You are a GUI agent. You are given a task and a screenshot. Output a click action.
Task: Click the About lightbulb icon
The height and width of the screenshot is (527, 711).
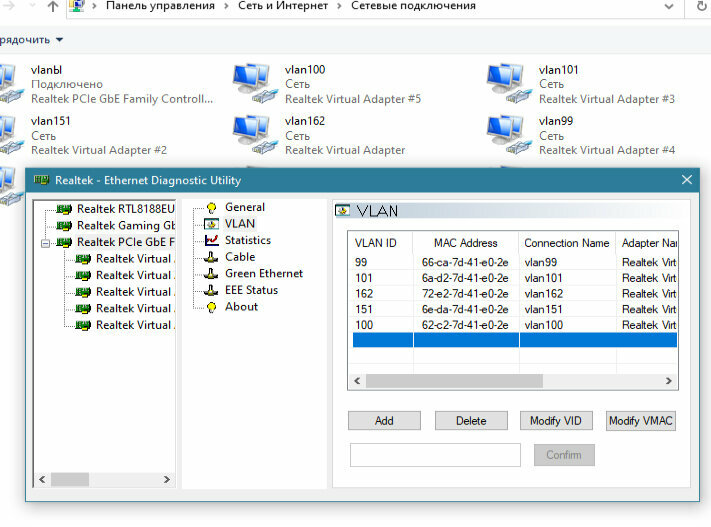point(211,307)
